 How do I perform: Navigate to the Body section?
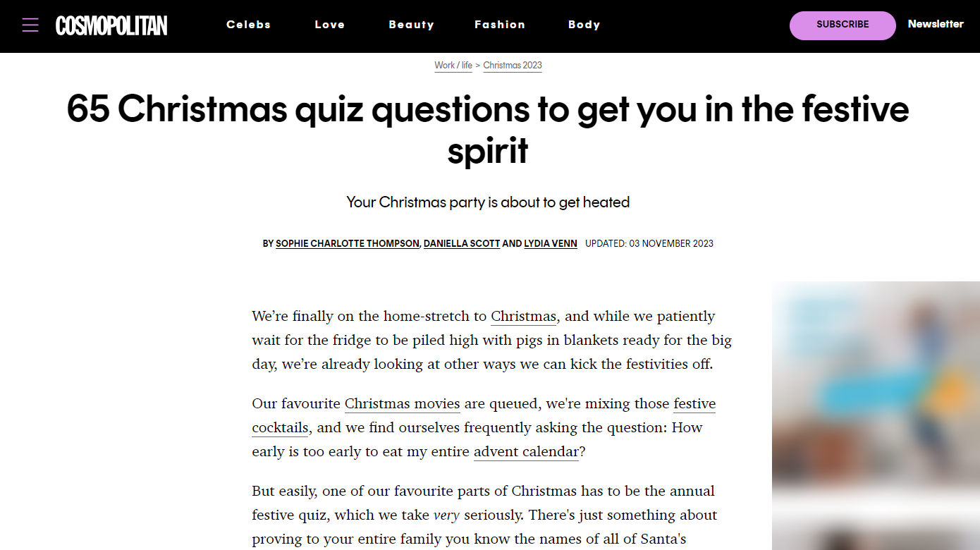[x=584, y=25]
